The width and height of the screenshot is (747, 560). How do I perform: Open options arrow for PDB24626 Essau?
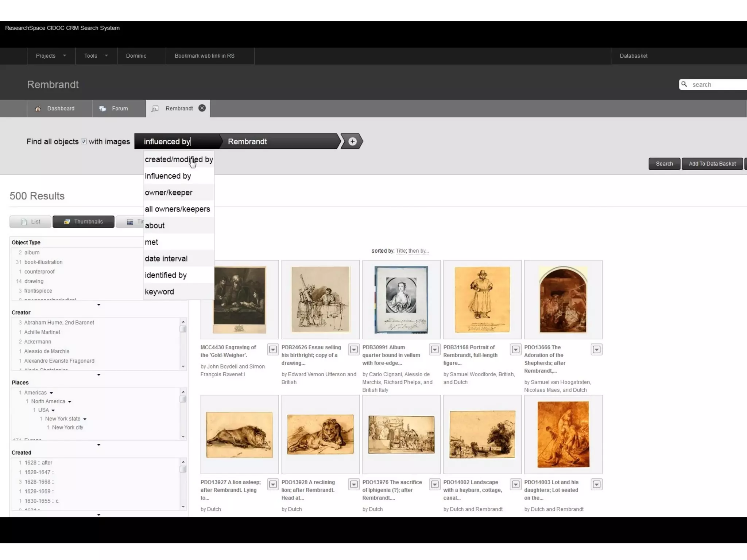pos(354,349)
